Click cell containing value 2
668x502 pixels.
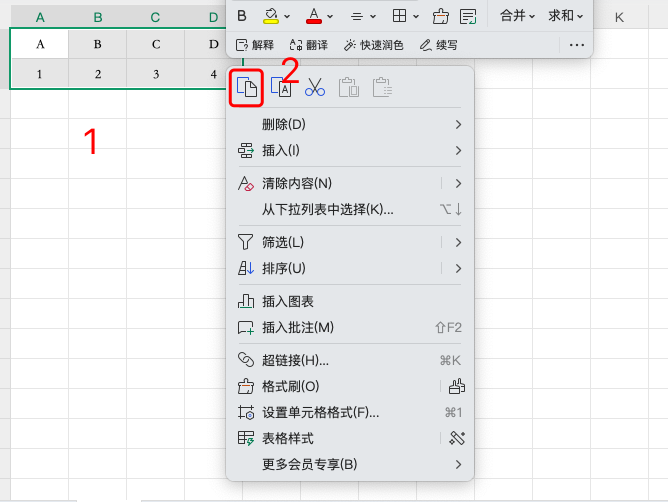pos(98,74)
